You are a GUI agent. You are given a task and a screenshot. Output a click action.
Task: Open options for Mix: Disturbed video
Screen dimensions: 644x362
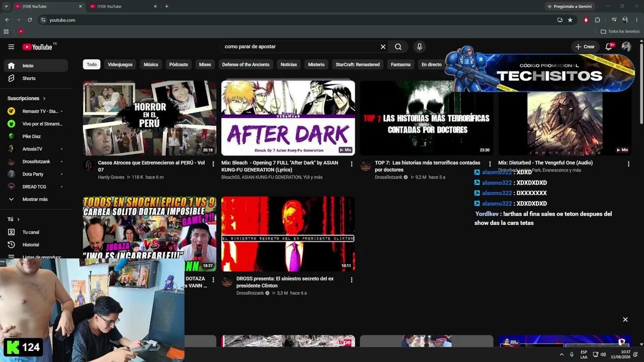[628, 164]
